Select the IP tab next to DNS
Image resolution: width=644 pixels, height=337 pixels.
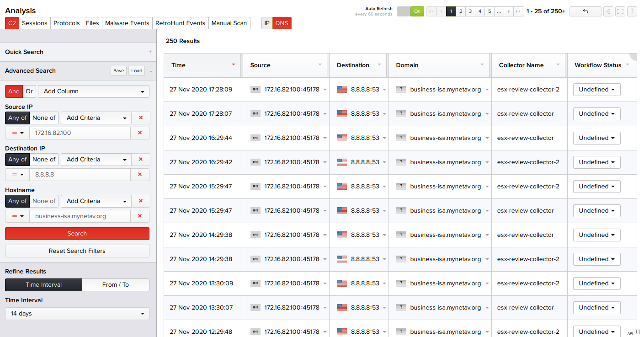(x=267, y=23)
